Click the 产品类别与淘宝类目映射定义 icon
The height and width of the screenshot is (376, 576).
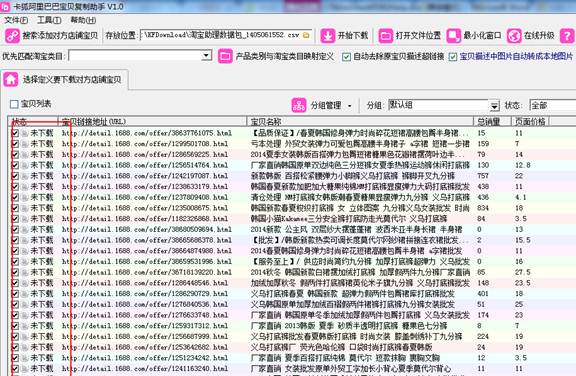pyautogui.click(x=225, y=56)
